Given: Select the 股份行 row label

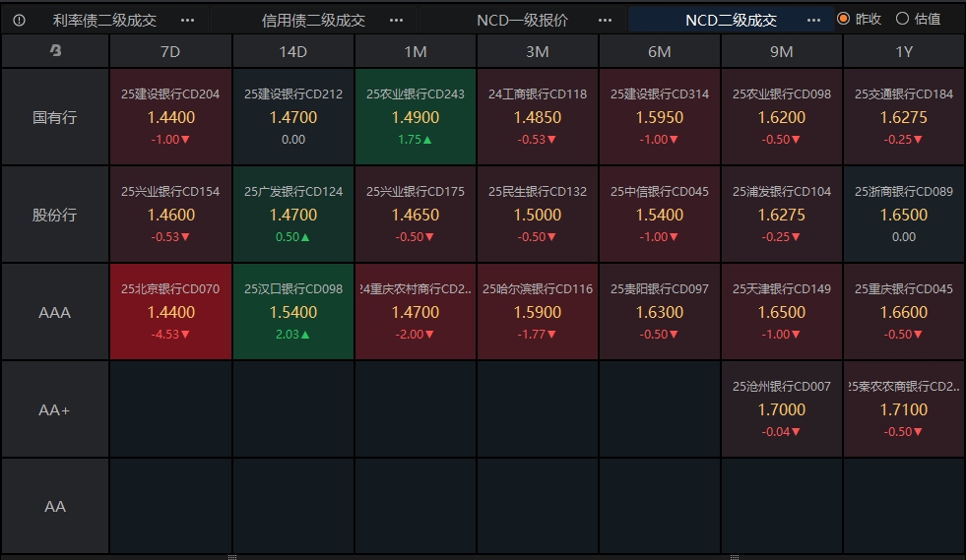Looking at the screenshot, I should (x=55, y=215).
